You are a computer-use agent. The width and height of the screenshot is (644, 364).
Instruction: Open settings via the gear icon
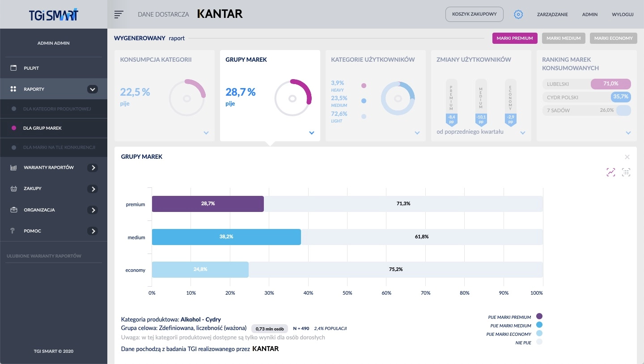518,14
